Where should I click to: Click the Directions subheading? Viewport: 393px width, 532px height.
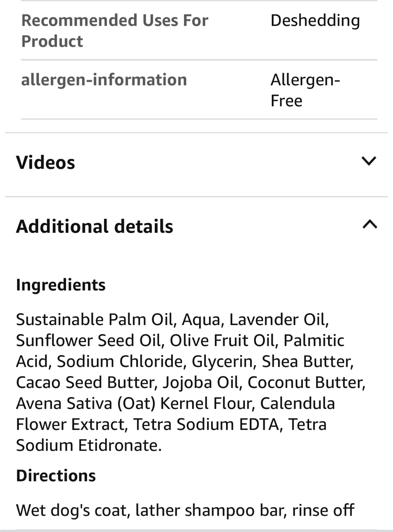click(x=56, y=475)
